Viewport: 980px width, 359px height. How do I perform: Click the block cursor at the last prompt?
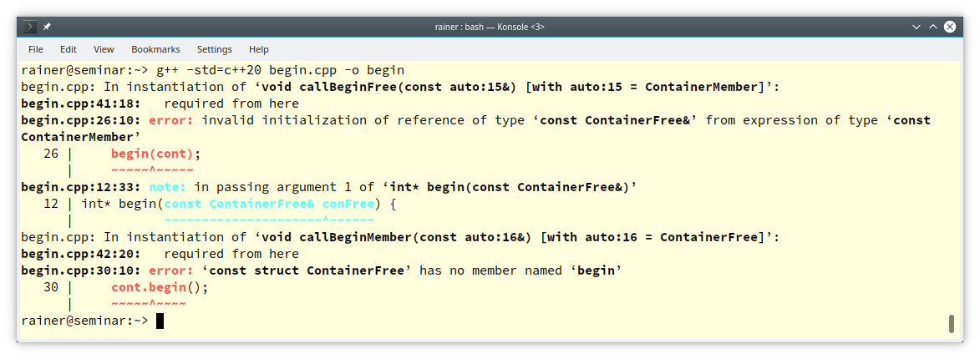[x=160, y=321]
